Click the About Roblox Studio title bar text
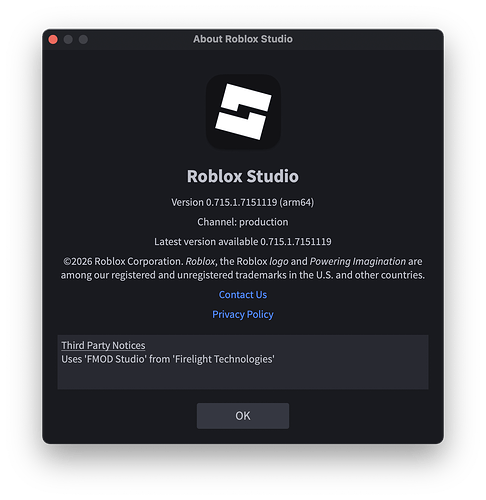Viewport: 486px width, 500px height. pos(243,39)
